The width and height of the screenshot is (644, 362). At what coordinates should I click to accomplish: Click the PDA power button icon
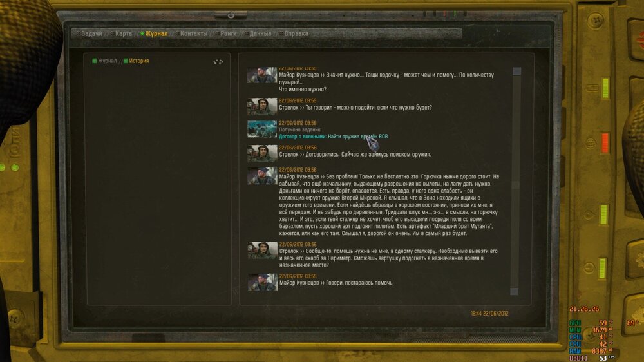(x=231, y=15)
